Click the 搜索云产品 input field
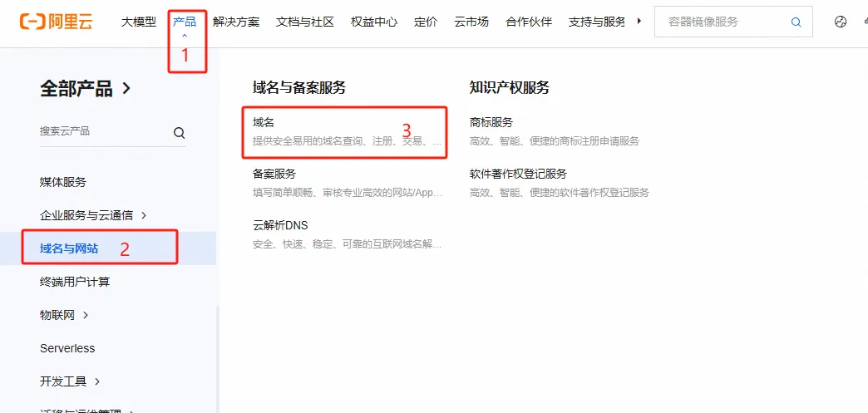Viewport: 868px width, 413px height. (x=106, y=132)
